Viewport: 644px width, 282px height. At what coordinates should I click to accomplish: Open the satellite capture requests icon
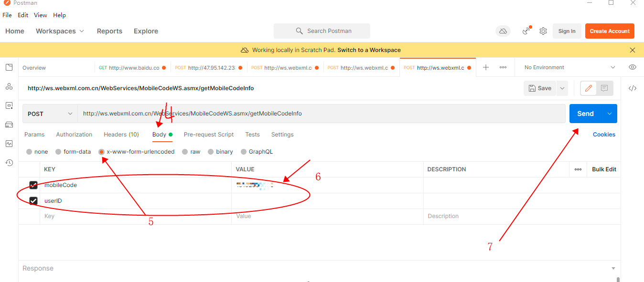(526, 31)
